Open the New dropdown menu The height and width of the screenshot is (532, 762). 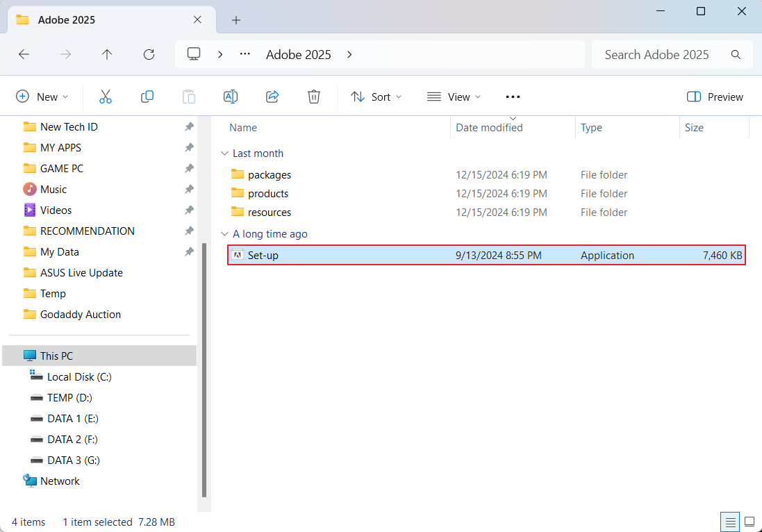coord(42,97)
